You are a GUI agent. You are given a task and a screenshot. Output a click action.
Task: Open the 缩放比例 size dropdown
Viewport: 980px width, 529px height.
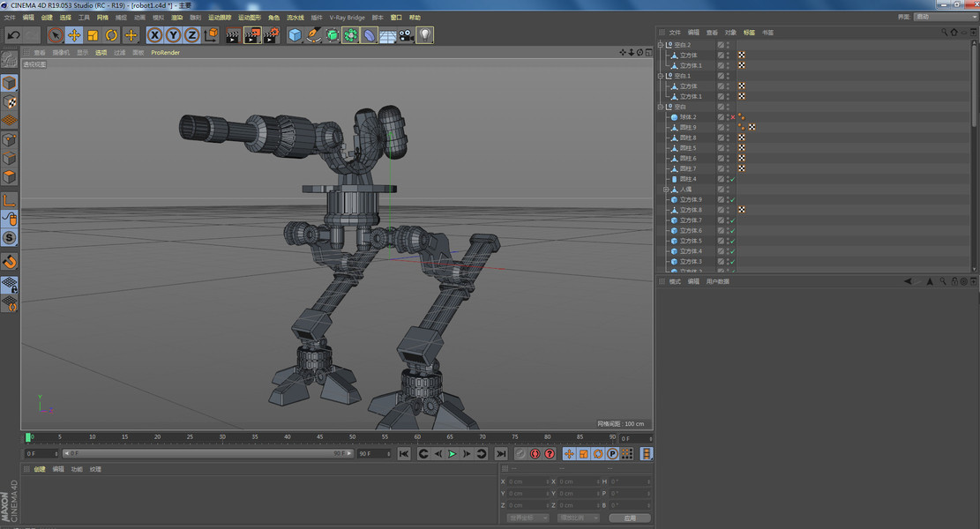pos(578,518)
